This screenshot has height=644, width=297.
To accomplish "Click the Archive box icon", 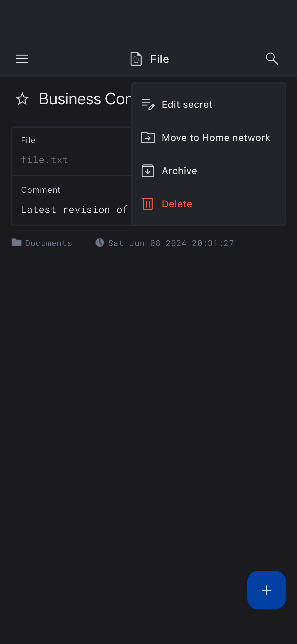I will click(148, 171).
